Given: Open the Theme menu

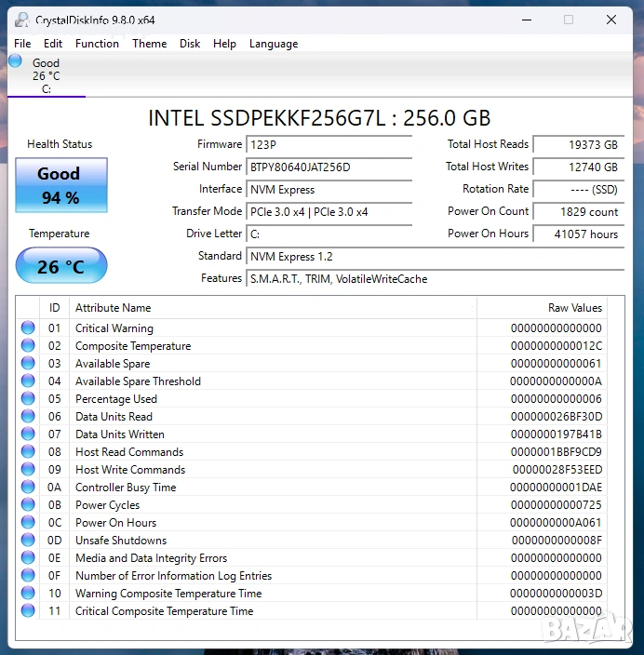Looking at the screenshot, I should click(149, 44).
